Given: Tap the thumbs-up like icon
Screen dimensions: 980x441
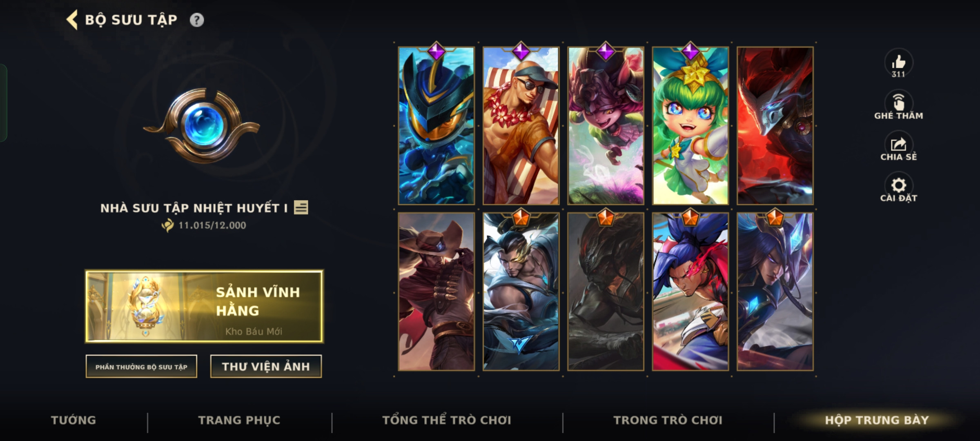Looking at the screenshot, I should tap(898, 63).
